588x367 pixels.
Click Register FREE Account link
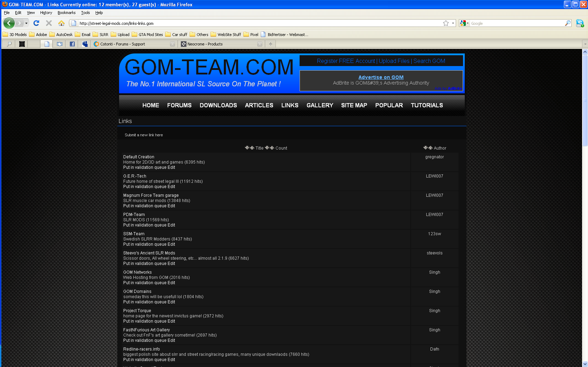click(346, 61)
